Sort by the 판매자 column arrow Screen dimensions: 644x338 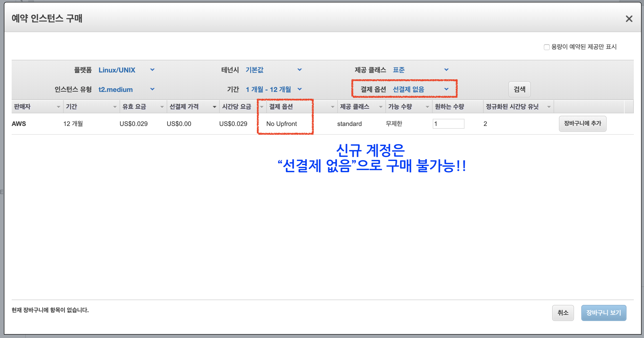[58, 107]
